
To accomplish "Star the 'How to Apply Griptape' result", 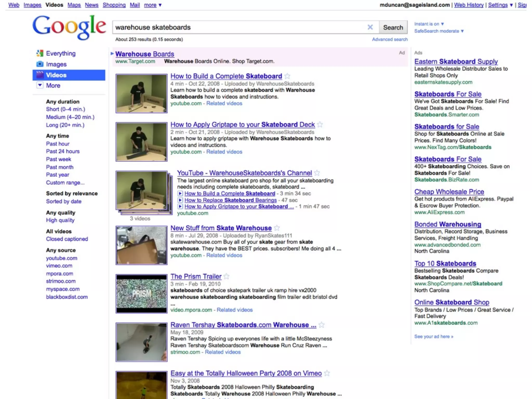I will (x=320, y=125).
